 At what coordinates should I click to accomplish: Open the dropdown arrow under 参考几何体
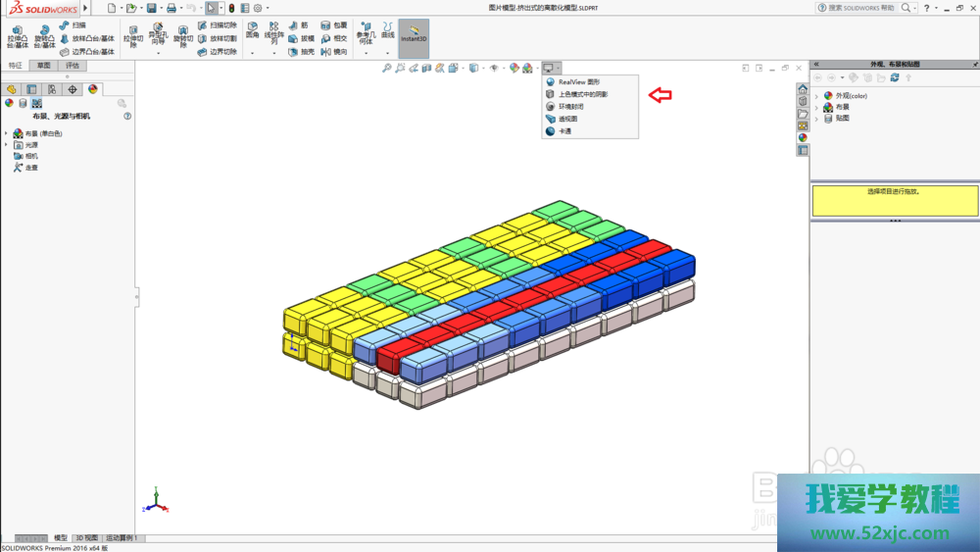(x=365, y=53)
